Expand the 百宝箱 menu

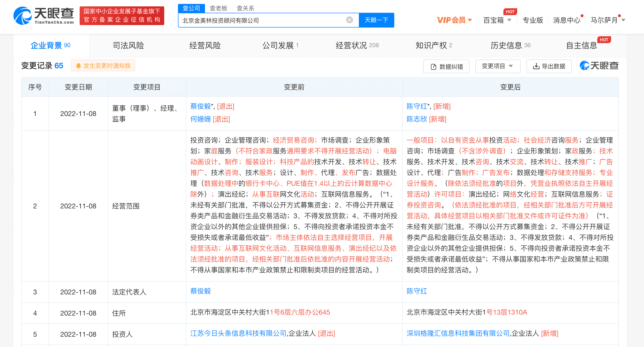[x=497, y=20]
